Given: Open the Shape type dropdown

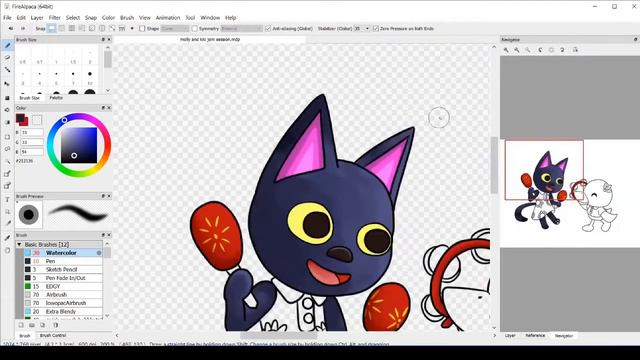Looking at the screenshot, I should (175, 29).
